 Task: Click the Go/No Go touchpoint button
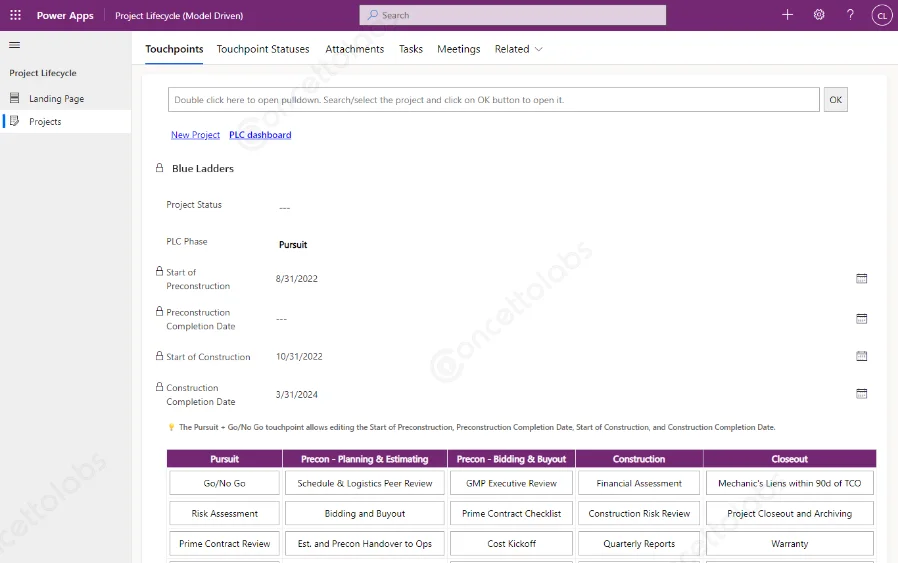click(224, 484)
